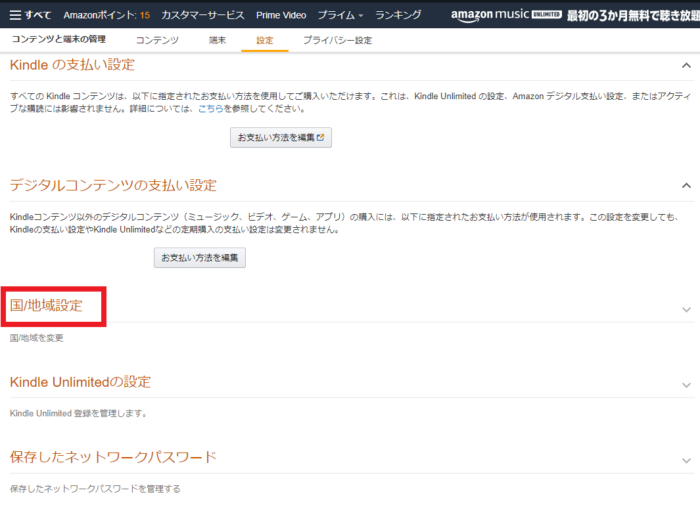Viewport: 700px width, 528px height.
Task: Click the Kindle の支払い設定 heading
Action: click(72, 65)
